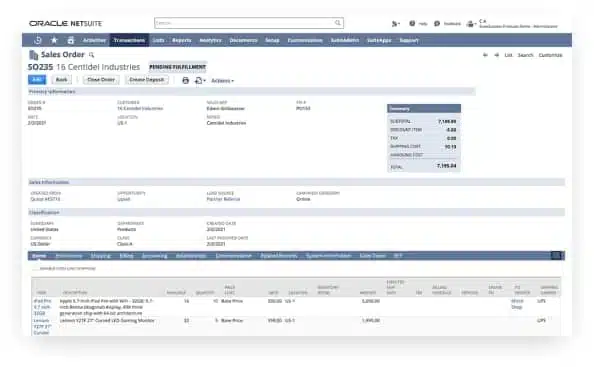Screen dimensions: 594x367
Task: Open the Support menu
Action: (409, 40)
